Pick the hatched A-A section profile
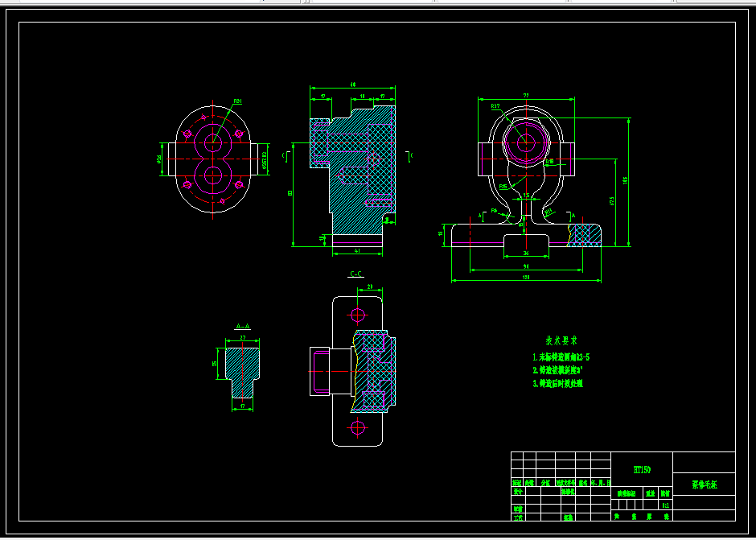 [243, 373]
